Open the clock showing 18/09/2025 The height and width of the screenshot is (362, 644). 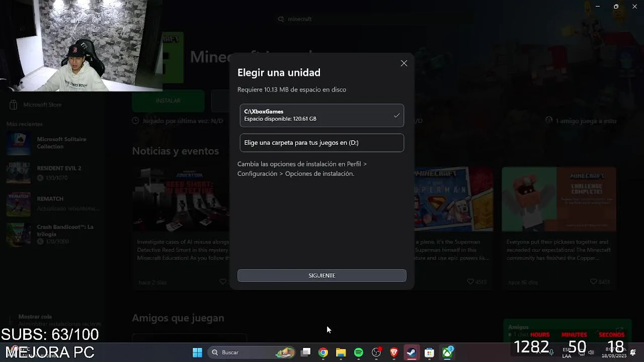[x=615, y=352]
